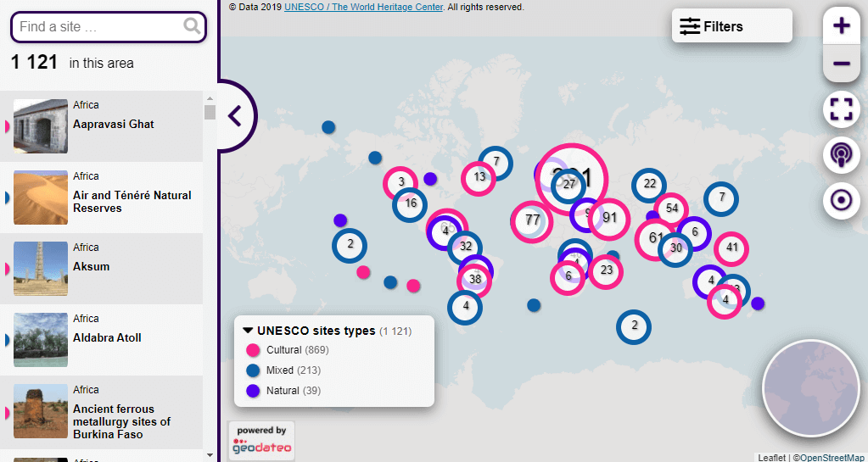The image size is (868, 462).
Task: Zoom in with the plus button
Action: point(842,25)
